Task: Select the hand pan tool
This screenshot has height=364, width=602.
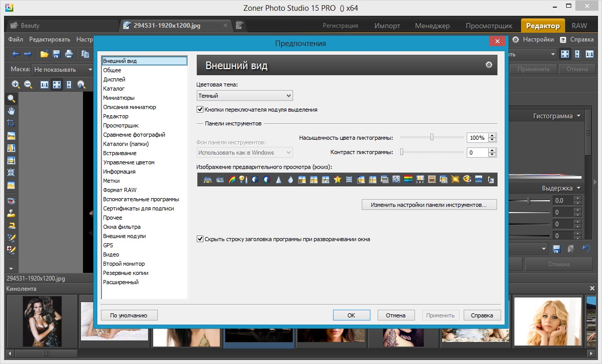Action: click(x=11, y=111)
